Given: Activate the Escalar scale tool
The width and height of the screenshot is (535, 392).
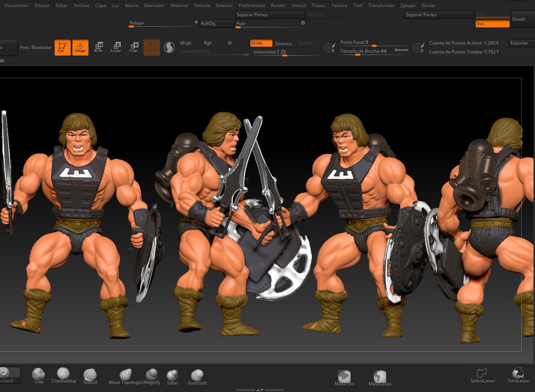Looking at the screenshot, I should pyautogui.click(x=116, y=47).
